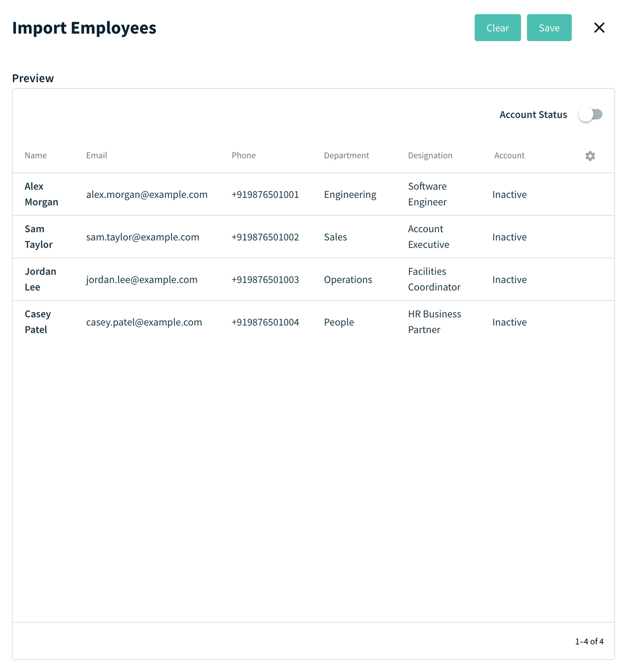Open table column settings gear
The width and height of the screenshot is (627, 672).
[x=590, y=156]
